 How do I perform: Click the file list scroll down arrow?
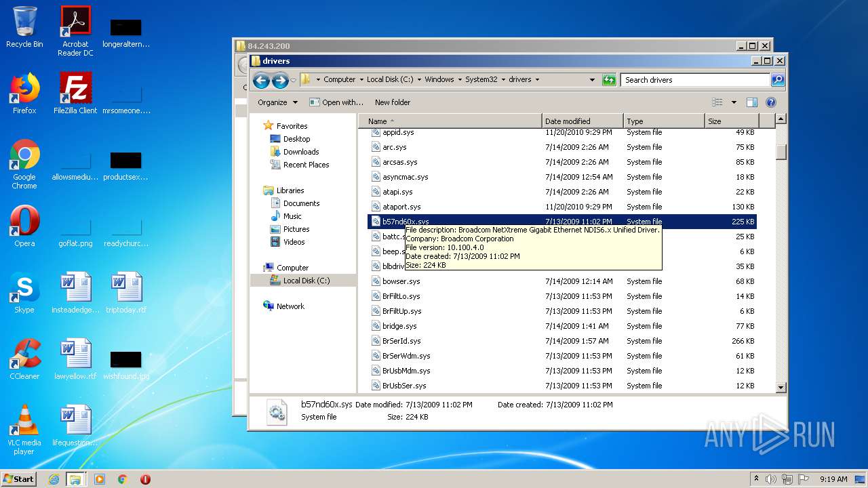click(781, 387)
